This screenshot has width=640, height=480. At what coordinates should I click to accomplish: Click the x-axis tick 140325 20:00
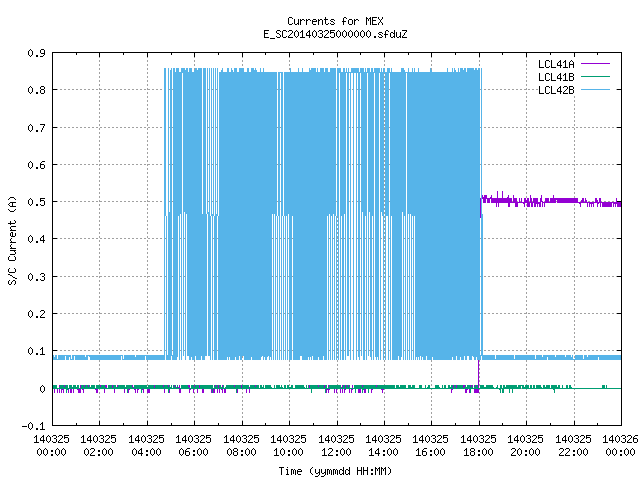pyautogui.click(x=525, y=446)
